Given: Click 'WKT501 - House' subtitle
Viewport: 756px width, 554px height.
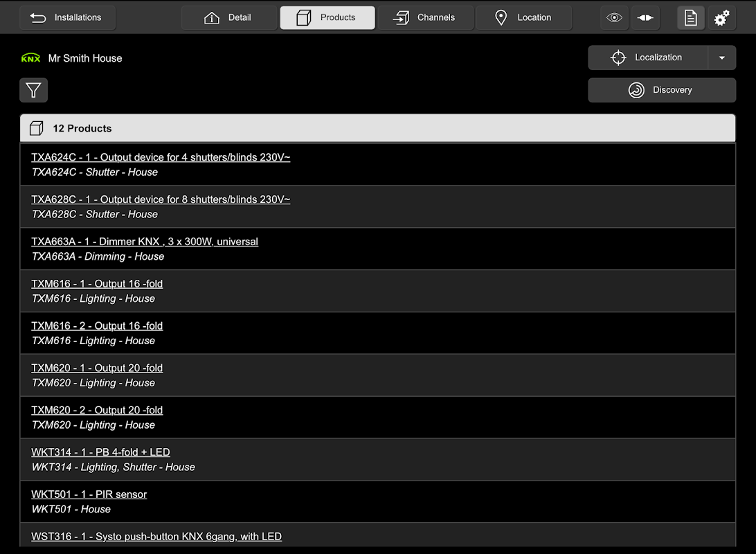Looking at the screenshot, I should [x=71, y=509].
